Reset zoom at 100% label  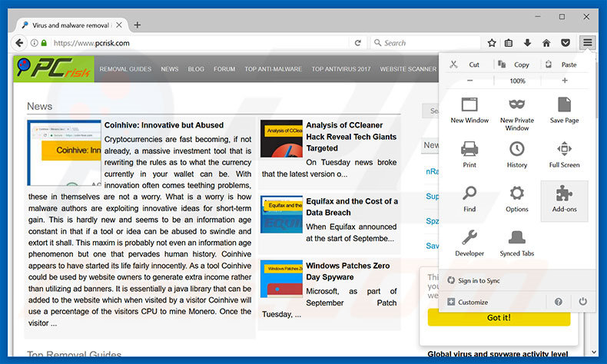point(517,81)
